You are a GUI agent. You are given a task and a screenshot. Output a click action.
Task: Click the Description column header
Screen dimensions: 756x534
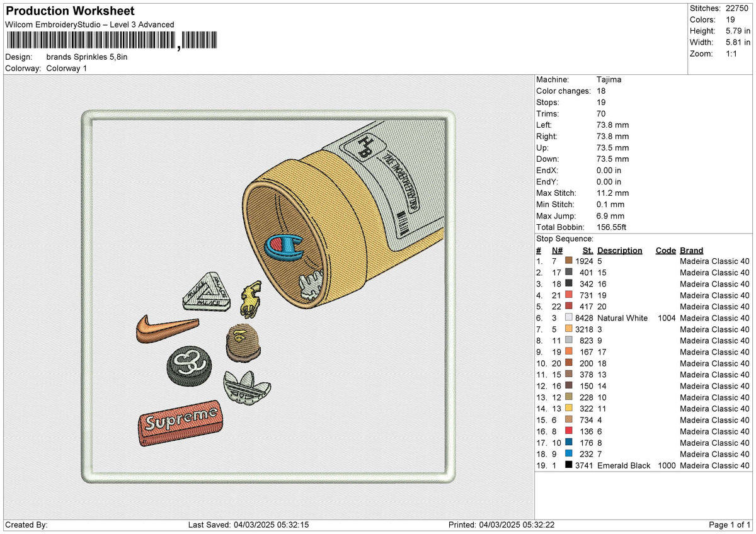[x=620, y=251]
